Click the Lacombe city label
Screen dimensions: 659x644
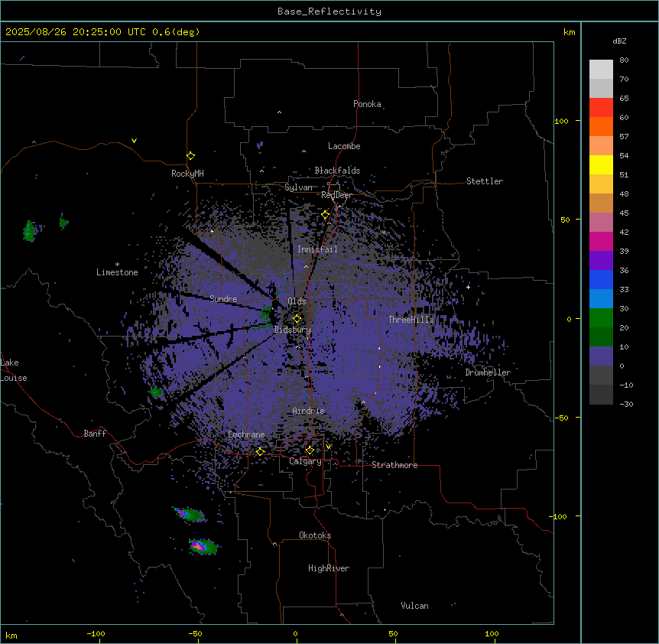pyautogui.click(x=344, y=146)
